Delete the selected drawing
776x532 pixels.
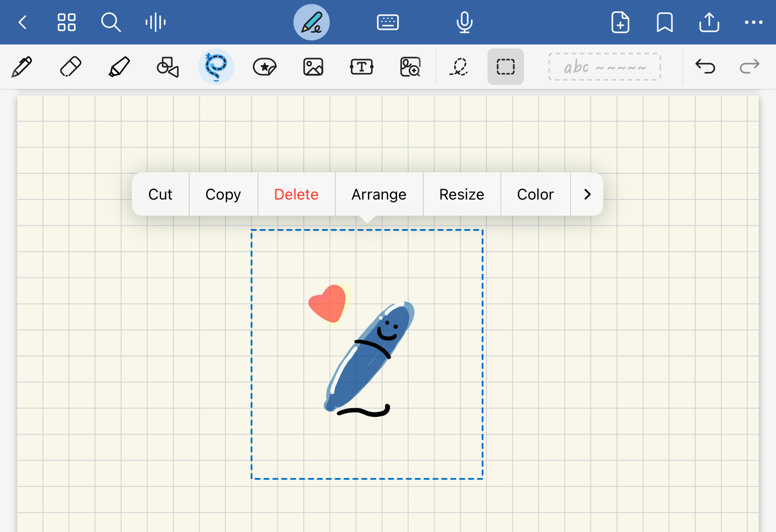coord(296,194)
